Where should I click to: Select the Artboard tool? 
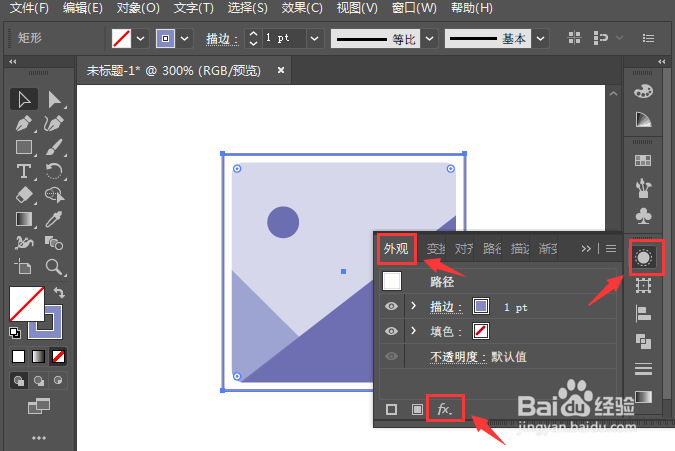(23, 267)
